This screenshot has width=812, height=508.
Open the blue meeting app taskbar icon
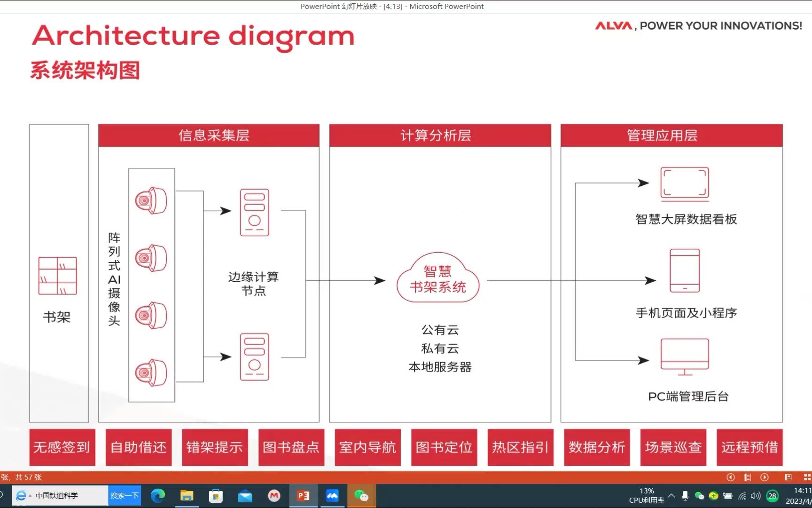coord(332,496)
